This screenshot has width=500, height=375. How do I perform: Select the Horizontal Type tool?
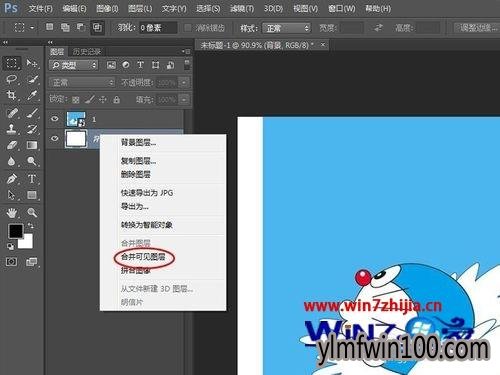pos(32,179)
